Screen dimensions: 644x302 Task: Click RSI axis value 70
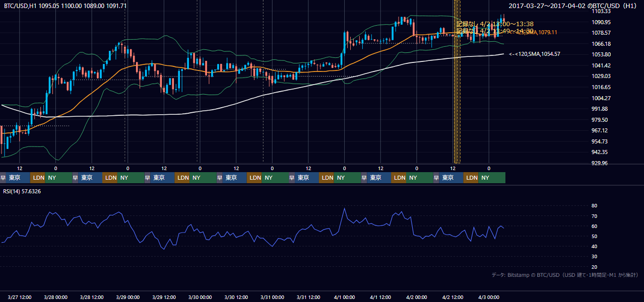click(x=594, y=216)
